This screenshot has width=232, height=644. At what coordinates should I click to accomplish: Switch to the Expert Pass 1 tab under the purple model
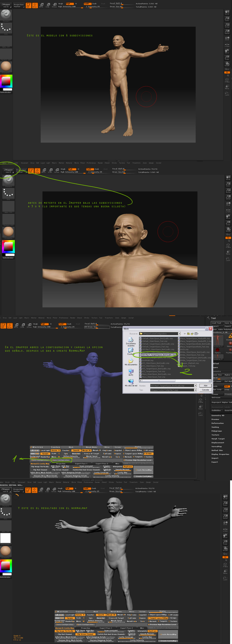[x=81, y=464]
